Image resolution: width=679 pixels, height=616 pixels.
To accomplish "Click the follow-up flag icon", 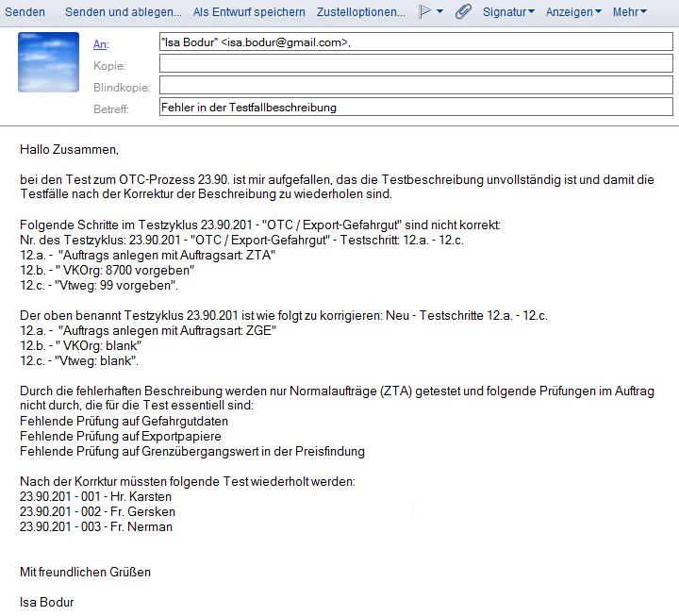I will [424, 11].
